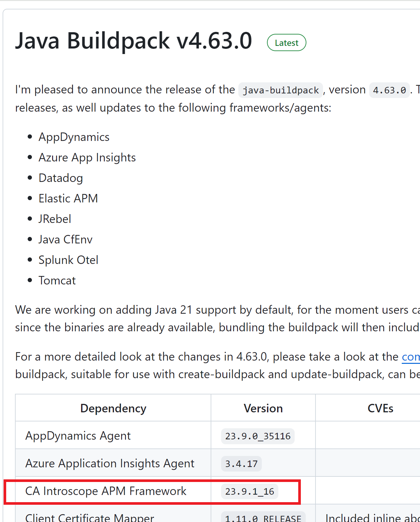Screen dimensions: 420x522
Task: Click CA Introscope APM Framework cell
Action: pos(113,491)
